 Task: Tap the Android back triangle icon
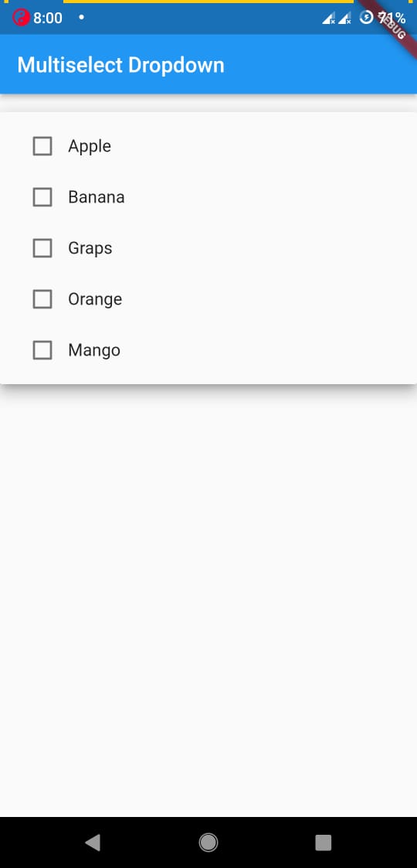[93, 842]
